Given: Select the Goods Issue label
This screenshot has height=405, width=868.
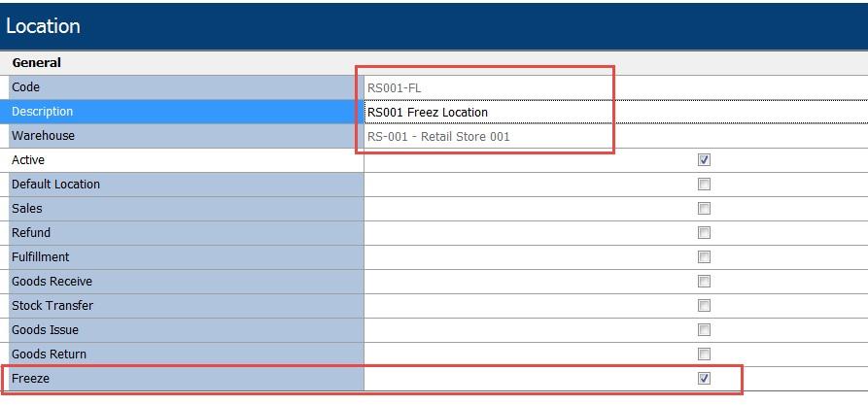Looking at the screenshot, I should pos(46,330).
